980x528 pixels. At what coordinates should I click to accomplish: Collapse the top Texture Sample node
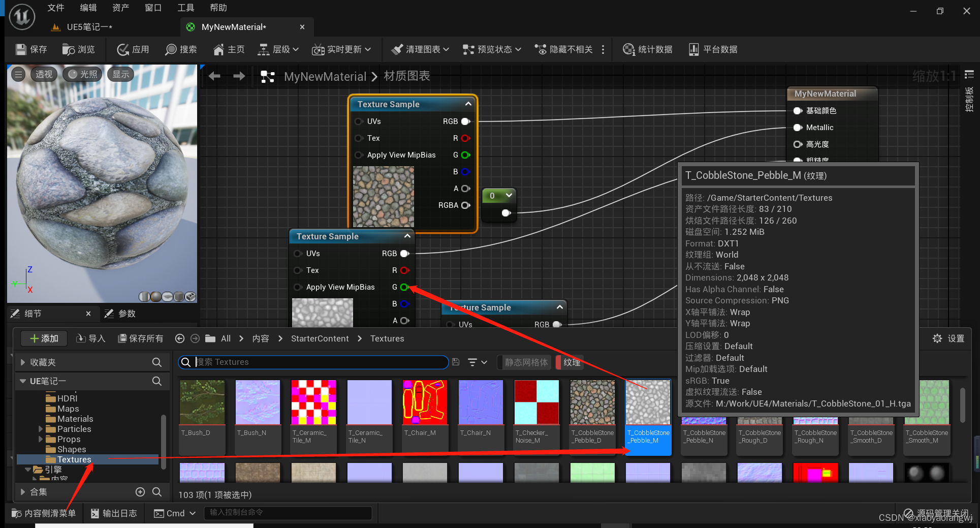pos(468,104)
